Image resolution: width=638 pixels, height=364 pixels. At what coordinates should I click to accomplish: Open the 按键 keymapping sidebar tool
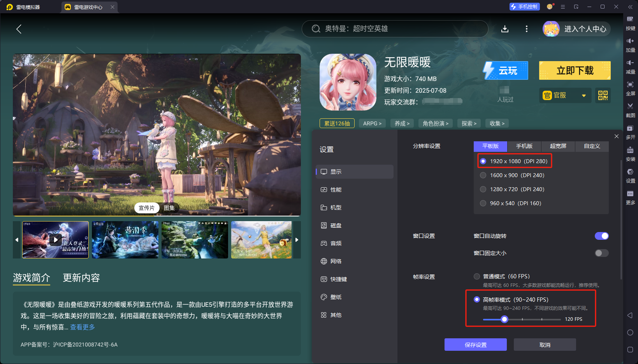pyautogui.click(x=630, y=23)
